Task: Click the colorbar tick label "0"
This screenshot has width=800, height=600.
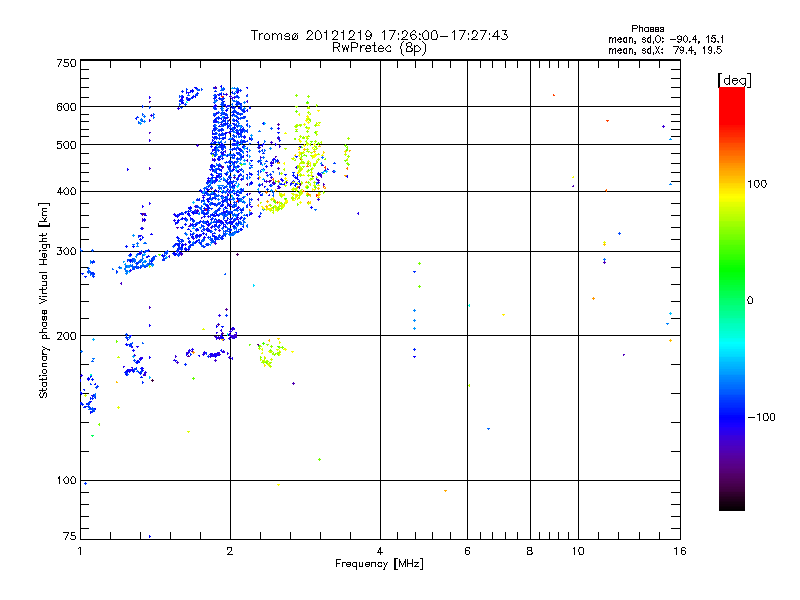Action: pos(750,300)
